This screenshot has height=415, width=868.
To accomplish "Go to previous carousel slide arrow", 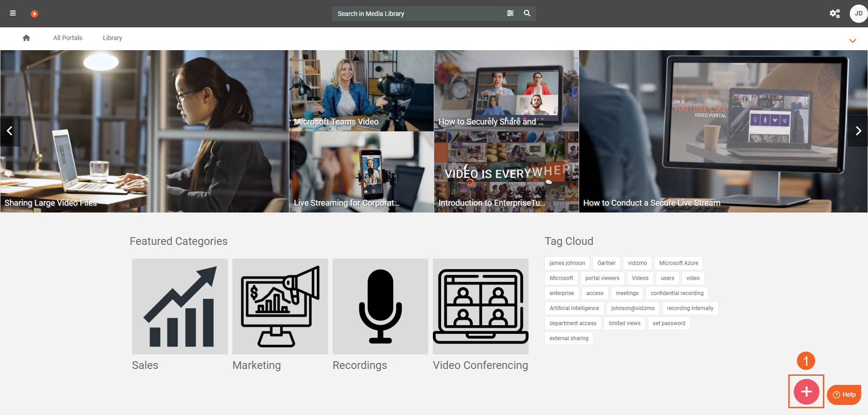I will pyautogui.click(x=10, y=131).
